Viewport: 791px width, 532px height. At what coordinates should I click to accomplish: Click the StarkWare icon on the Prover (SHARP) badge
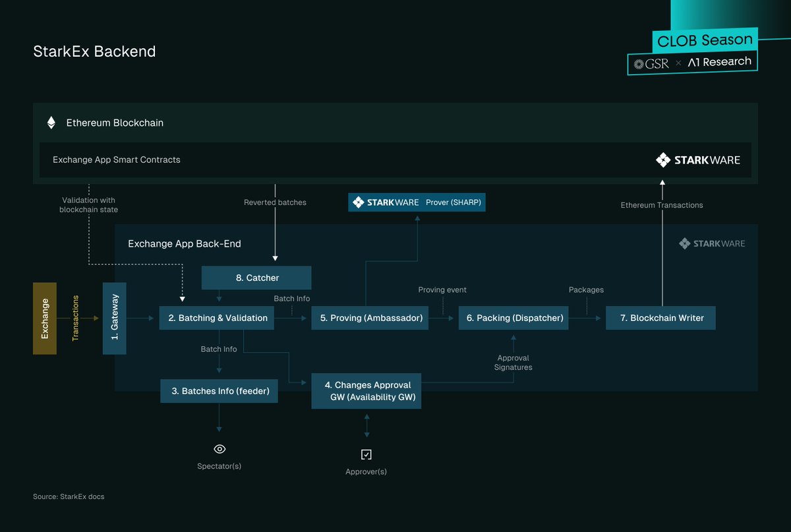[360, 202]
